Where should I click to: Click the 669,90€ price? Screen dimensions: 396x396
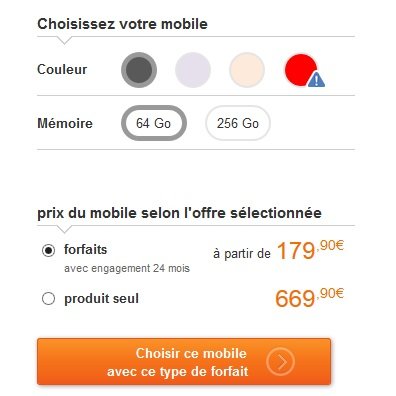[309, 298]
